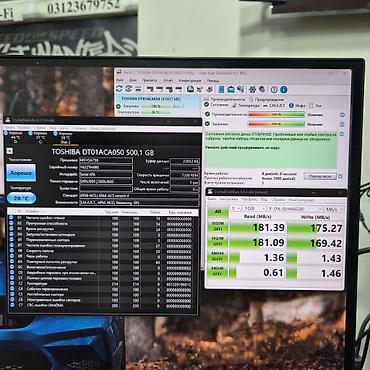Open the Файл menu in Hard Disk Sentinel
Screen dimensions: 370x370
point(120,80)
